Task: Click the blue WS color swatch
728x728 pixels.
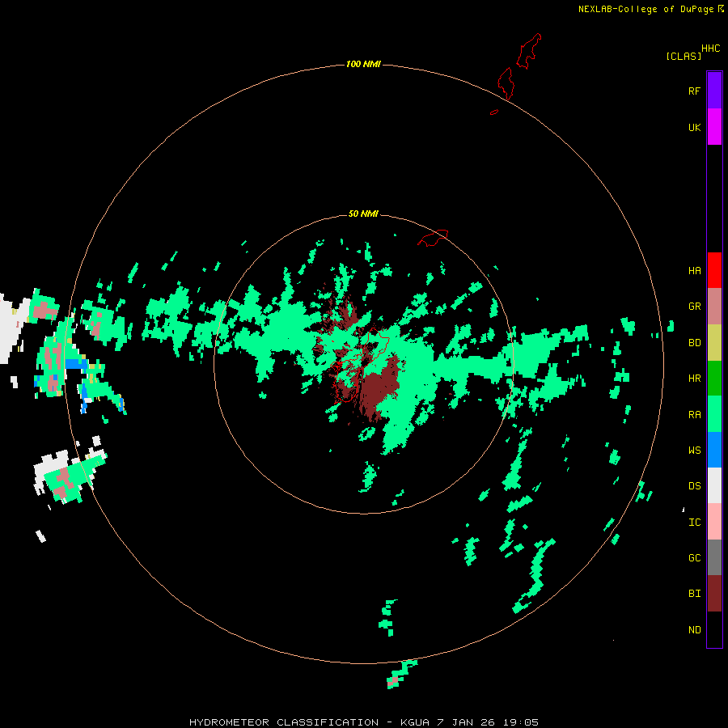Action: pos(714,450)
